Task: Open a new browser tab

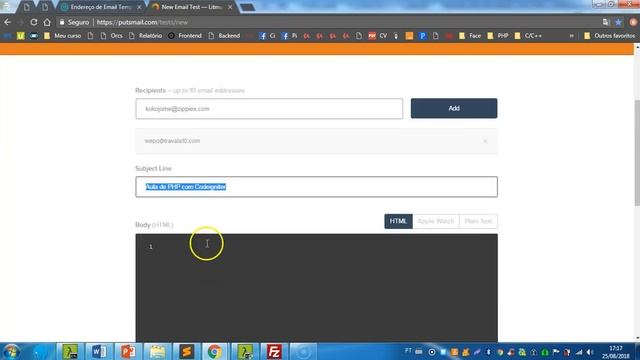Action: pos(247,7)
